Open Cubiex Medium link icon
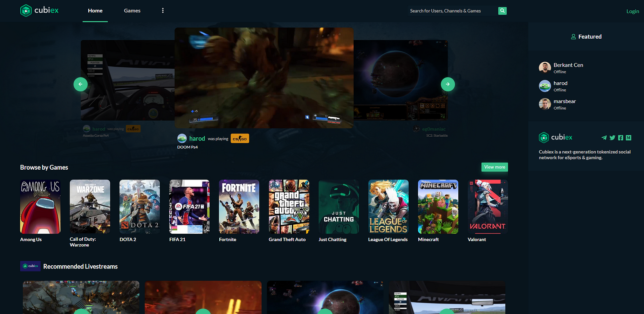Viewport: 644px width, 314px height. click(629, 138)
